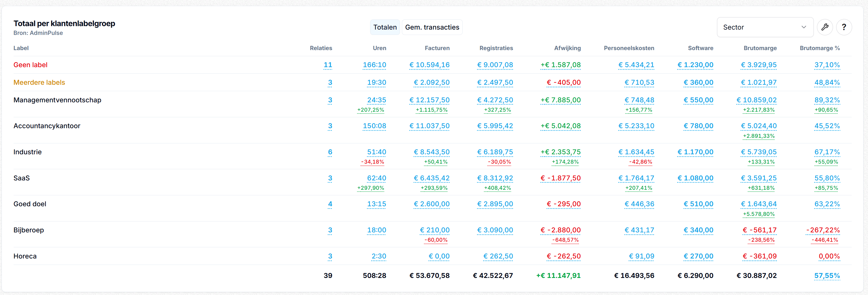Click Managementvennootschap facturen € 12.157,50

429,100
